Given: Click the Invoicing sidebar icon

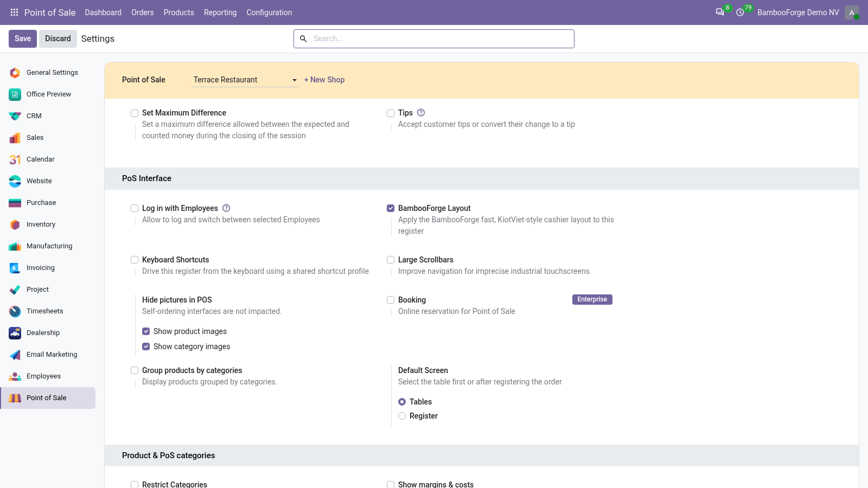Looking at the screenshot, I should pyautogui.click(x=15, y=268).
